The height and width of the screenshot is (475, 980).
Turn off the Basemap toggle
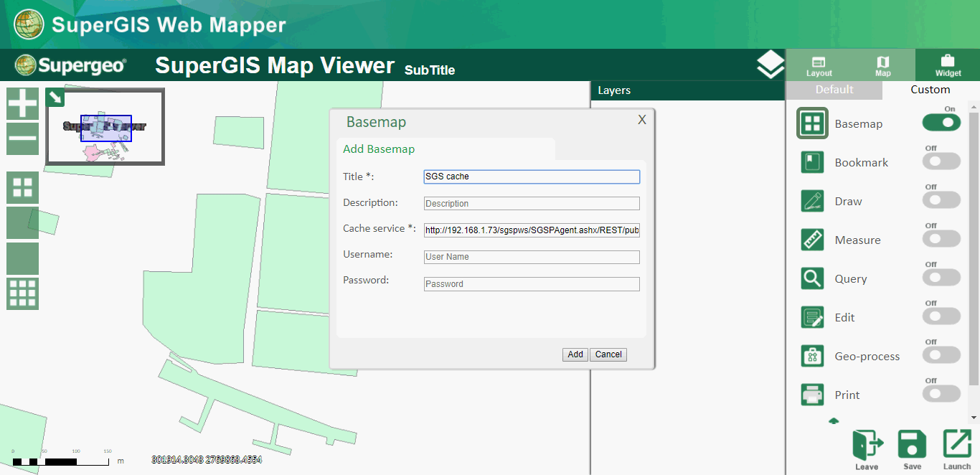pyautogui.click(x=941, y=123)
